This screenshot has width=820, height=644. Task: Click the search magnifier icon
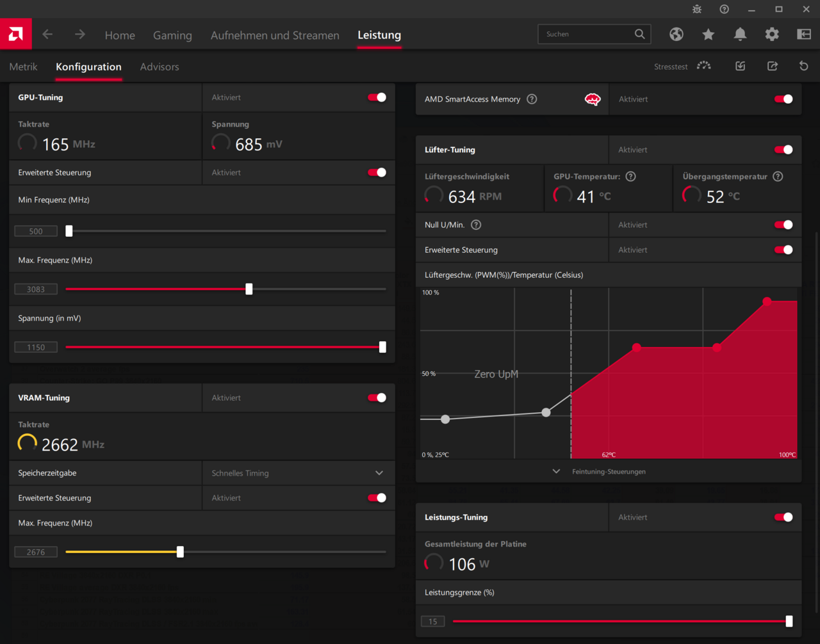640,34
